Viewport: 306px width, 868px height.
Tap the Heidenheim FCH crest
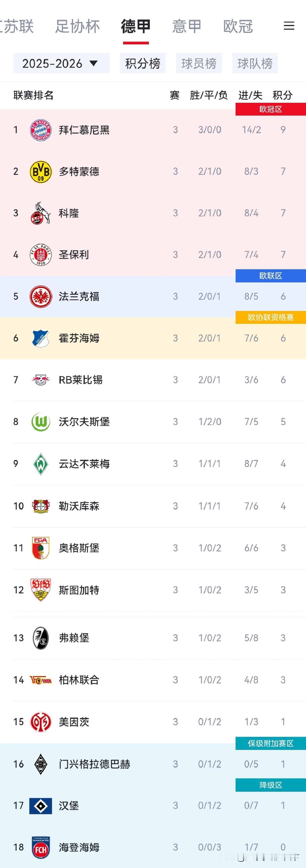(x=41, y=847)
